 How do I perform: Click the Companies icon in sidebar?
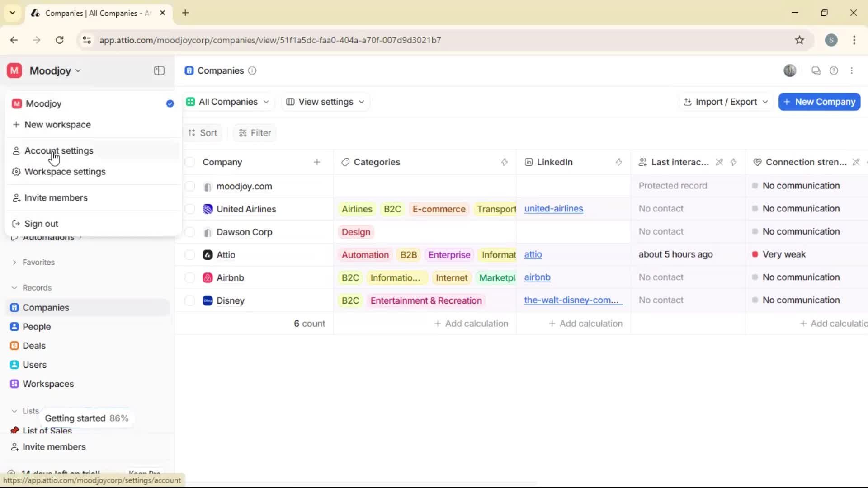coord(14,308)
